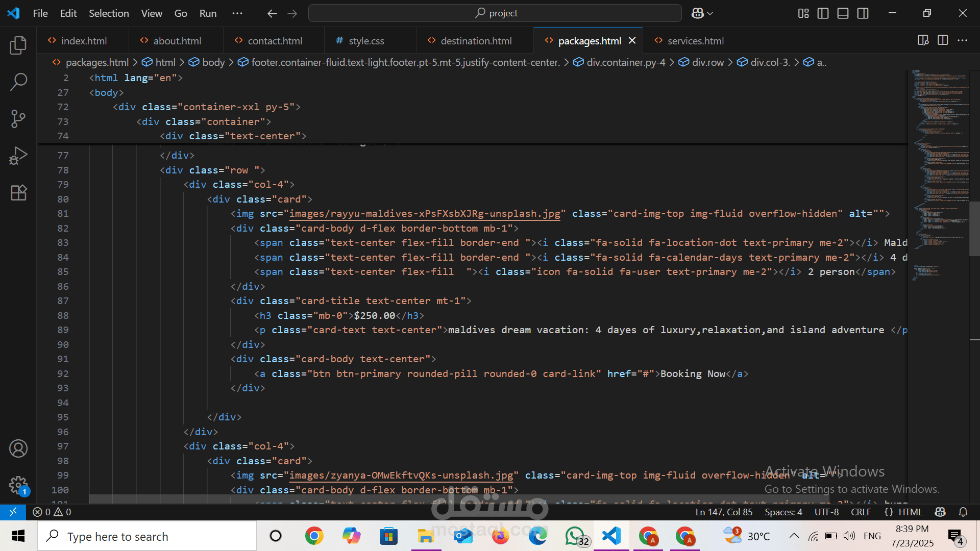Open the Extensions view
This screenshot has width=980, height=551.
(18, 192)
